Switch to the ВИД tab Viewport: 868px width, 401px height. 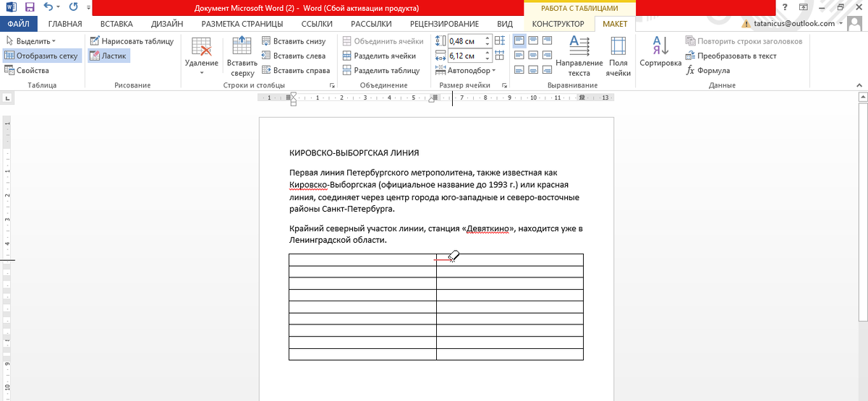tap(505, 24)
